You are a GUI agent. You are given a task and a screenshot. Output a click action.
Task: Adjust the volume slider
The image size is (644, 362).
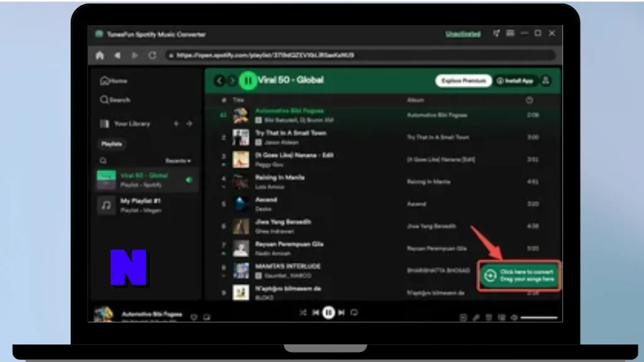point(539,317)
